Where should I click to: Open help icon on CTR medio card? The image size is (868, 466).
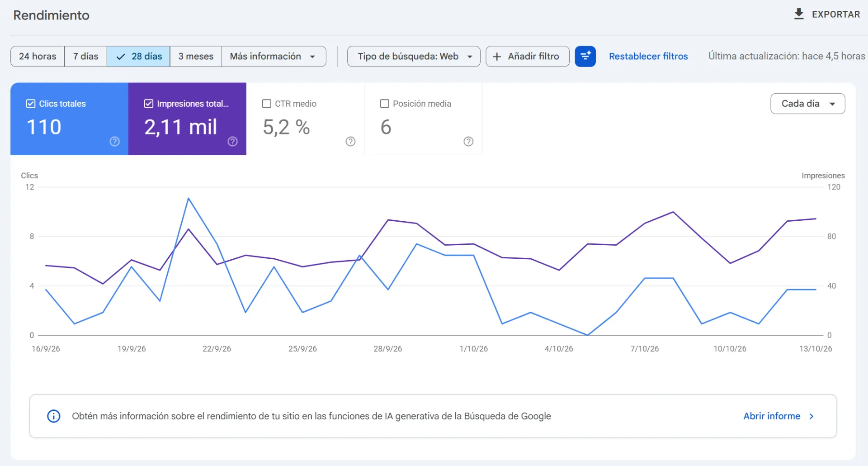click(x=350, y=142)
